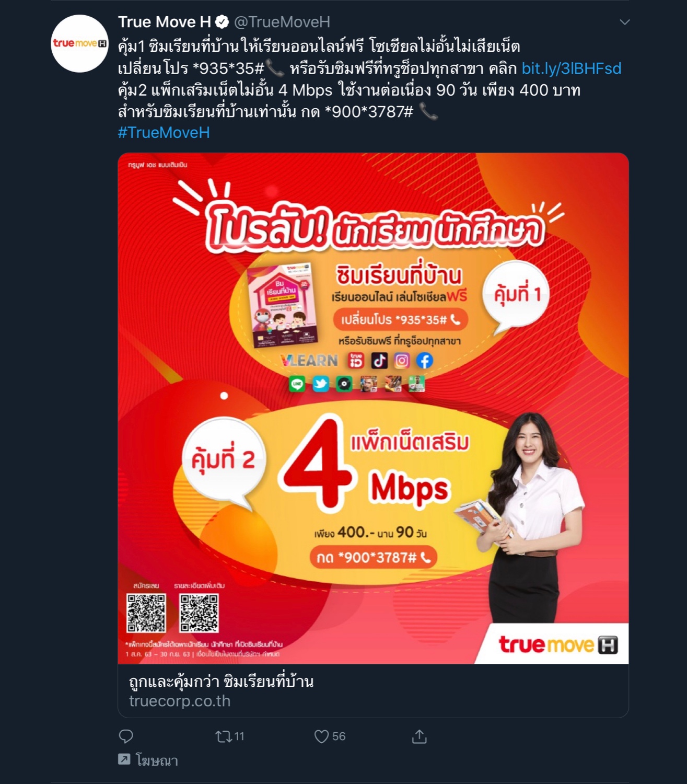Open the @TrueMoveH handle
This screenshot has height=784, width=687.
coord(282,22)
